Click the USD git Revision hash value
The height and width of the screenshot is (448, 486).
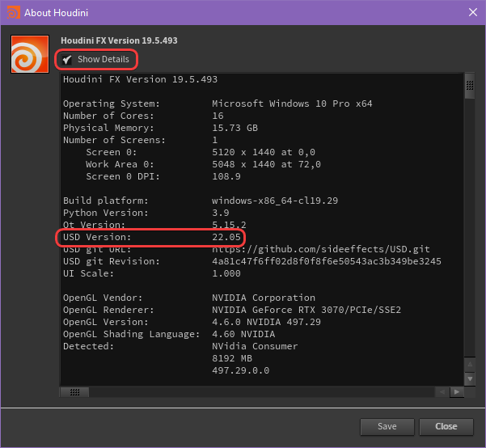click(x=327, y=261)
